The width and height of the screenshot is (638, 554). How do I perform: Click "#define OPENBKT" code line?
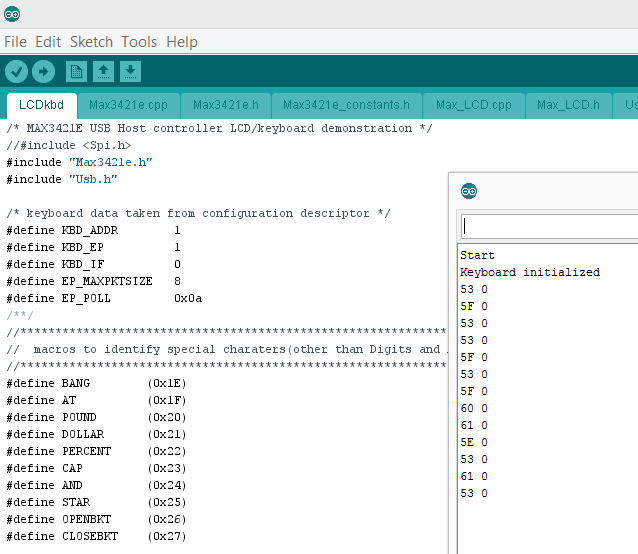coord(96,519)
